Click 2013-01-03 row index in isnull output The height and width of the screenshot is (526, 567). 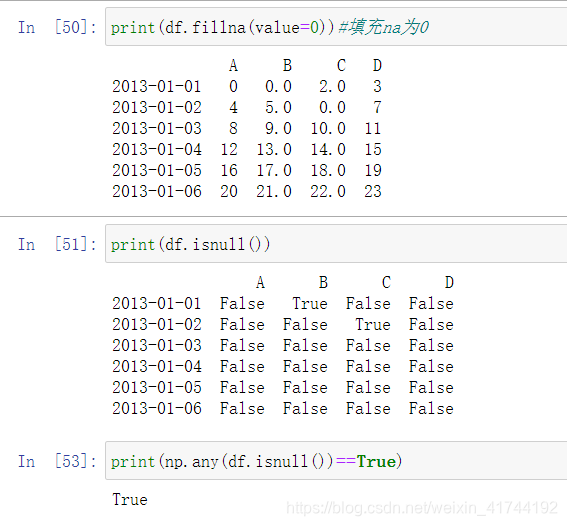pos(157,345)
